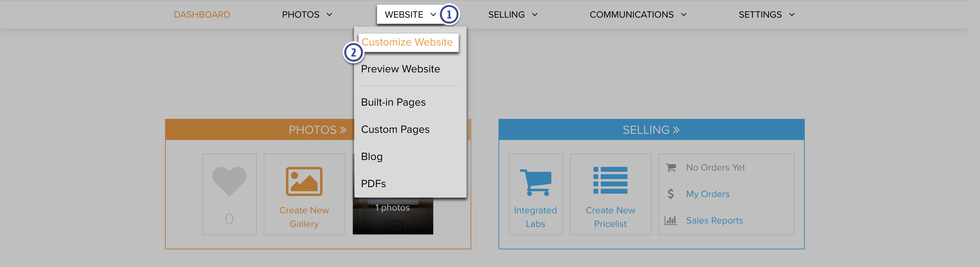
Task: Select Built-in Pages in Website menu
Action: [393, 102]
